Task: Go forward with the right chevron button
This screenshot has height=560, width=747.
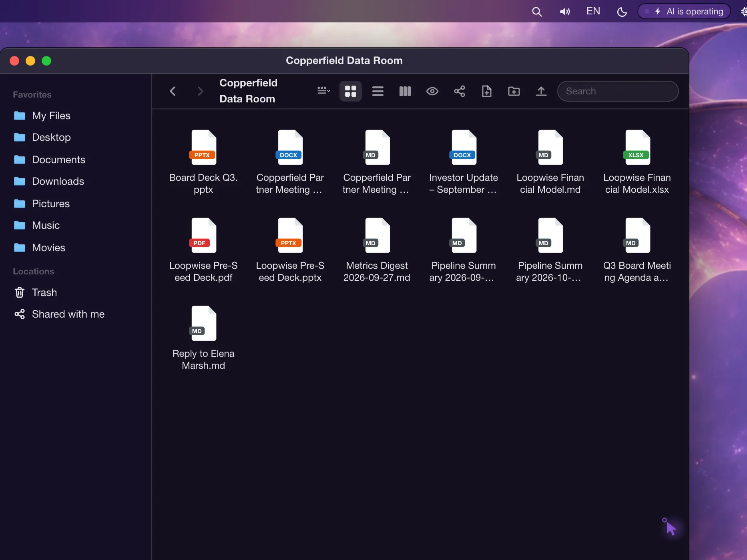Action: click(200, 91)
